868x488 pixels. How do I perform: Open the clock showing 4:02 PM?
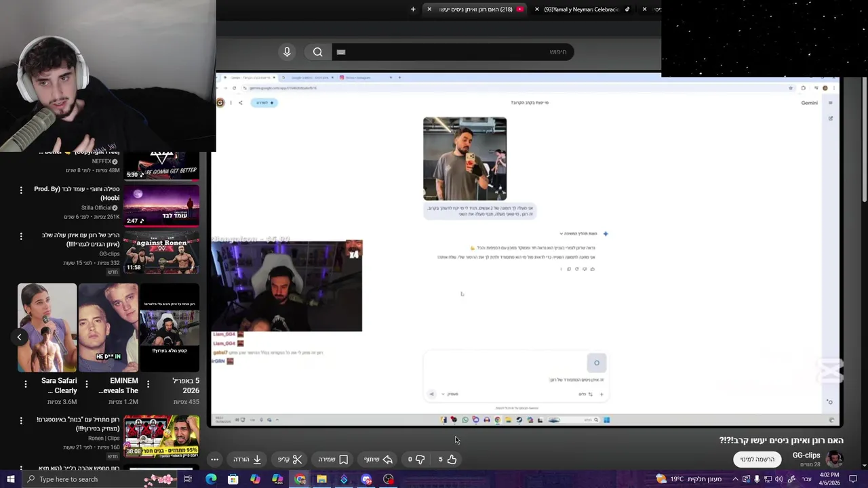click(829, 479)
